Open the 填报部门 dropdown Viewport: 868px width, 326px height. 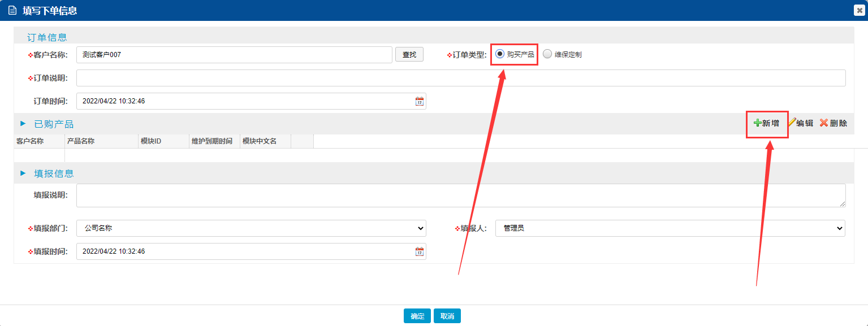tap(251, 228)
